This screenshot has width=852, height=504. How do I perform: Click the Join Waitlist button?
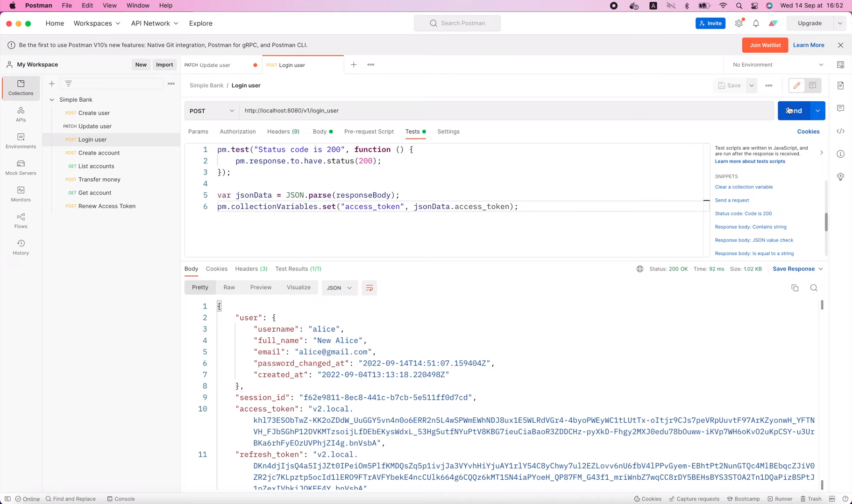(765, 45)
